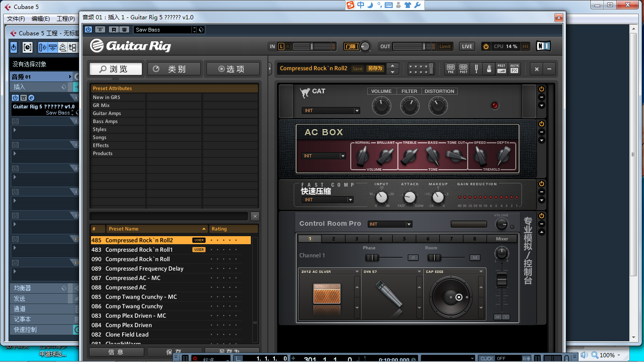Switch to the 类别 tab
Image resolution: width=644 pixels, height=362 pixels.
(174, 69)
